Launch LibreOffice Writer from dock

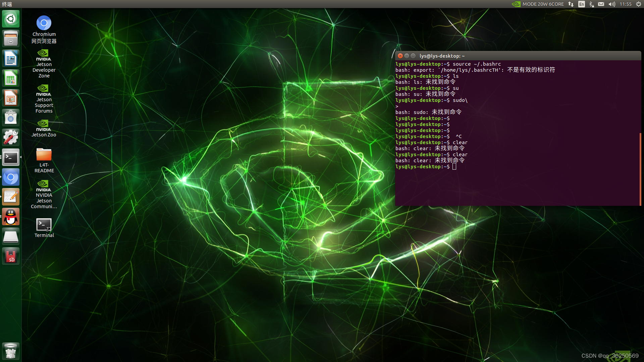click(x=11, y=58)
